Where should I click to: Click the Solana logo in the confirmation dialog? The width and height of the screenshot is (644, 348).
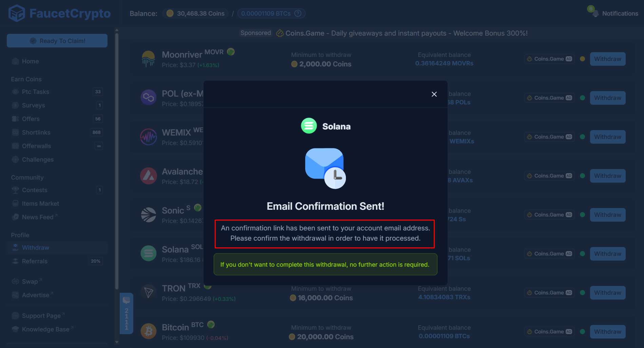click(x=309, y=126)
